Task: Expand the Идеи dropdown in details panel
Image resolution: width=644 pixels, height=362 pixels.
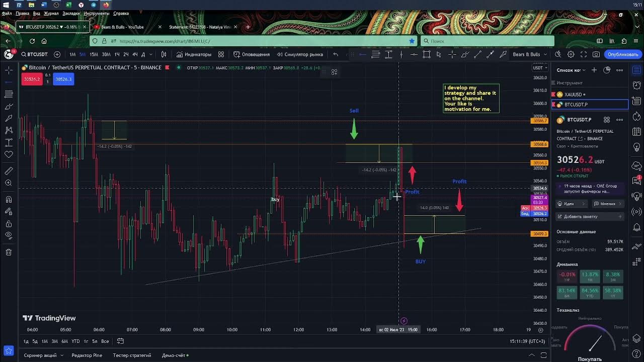Action: (x=572, y=204)
